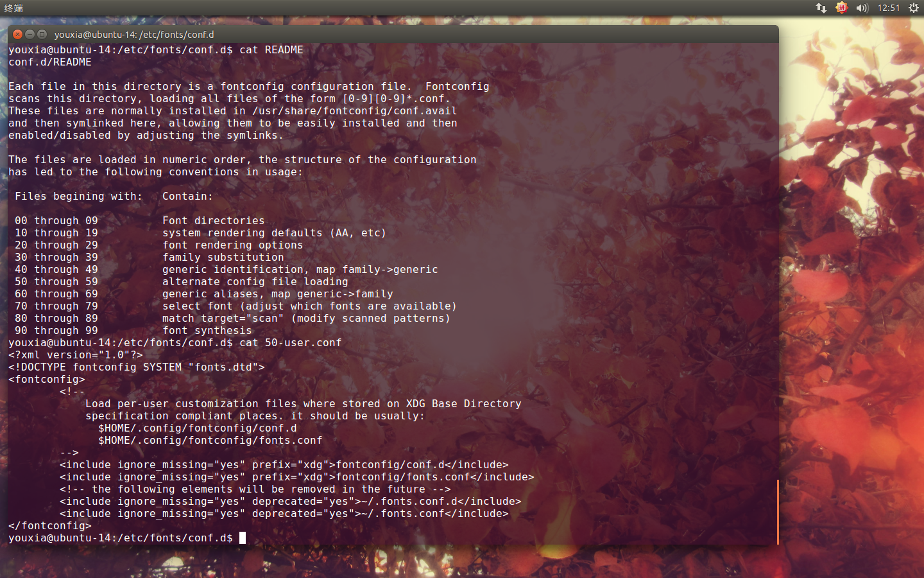The height and width of the screenshot is (578, 924).
Task: Open the network connections indicator
Action: (821, 8)
